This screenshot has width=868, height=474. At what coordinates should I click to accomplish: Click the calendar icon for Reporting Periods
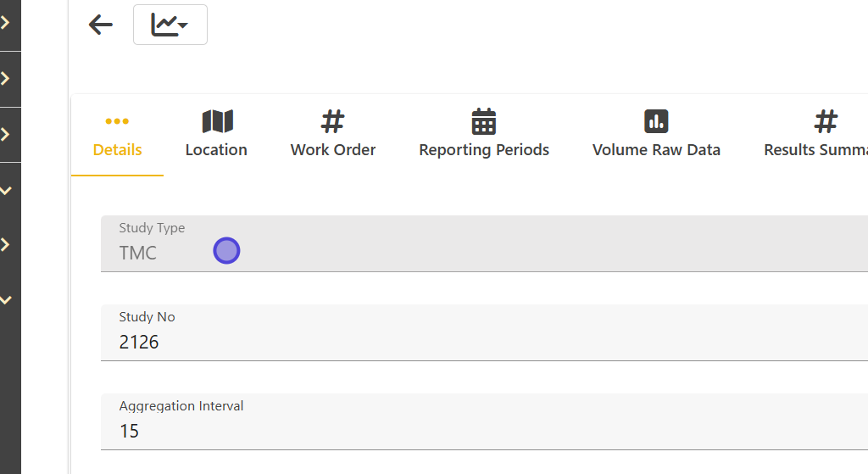point(484,122)
